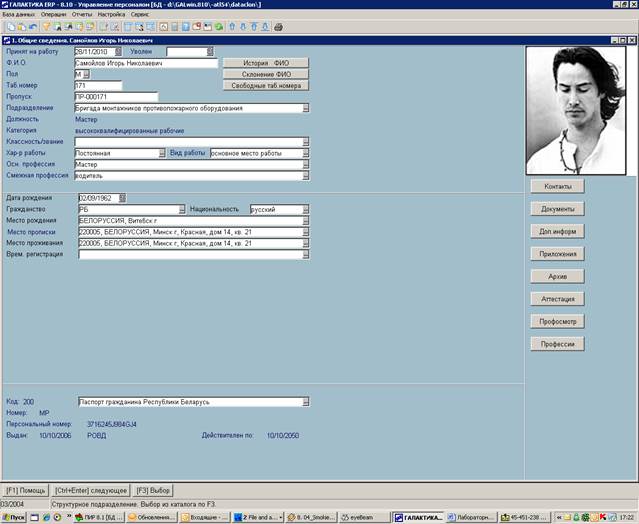Viewport: 639px width, 524px height.
Task: Expand the Пол gender dropdown
Action: coord(86,74)
